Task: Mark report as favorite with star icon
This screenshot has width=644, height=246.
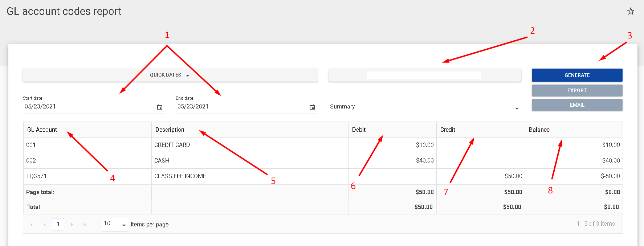Action: click(631, 11)
